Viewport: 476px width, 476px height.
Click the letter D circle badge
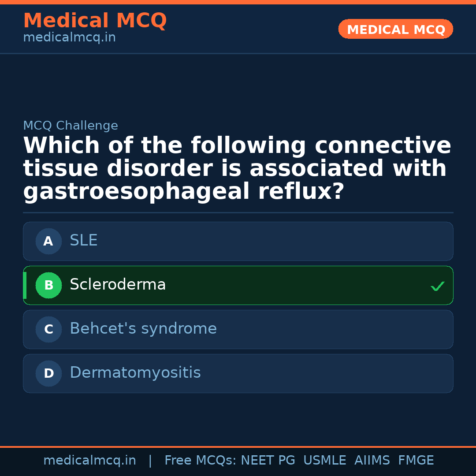(48, 373)
